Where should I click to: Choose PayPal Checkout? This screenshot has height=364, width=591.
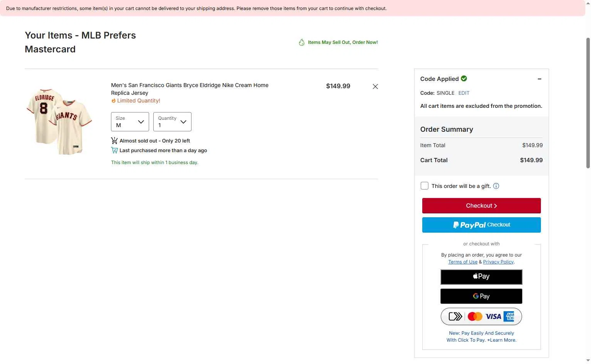point(481,225)
